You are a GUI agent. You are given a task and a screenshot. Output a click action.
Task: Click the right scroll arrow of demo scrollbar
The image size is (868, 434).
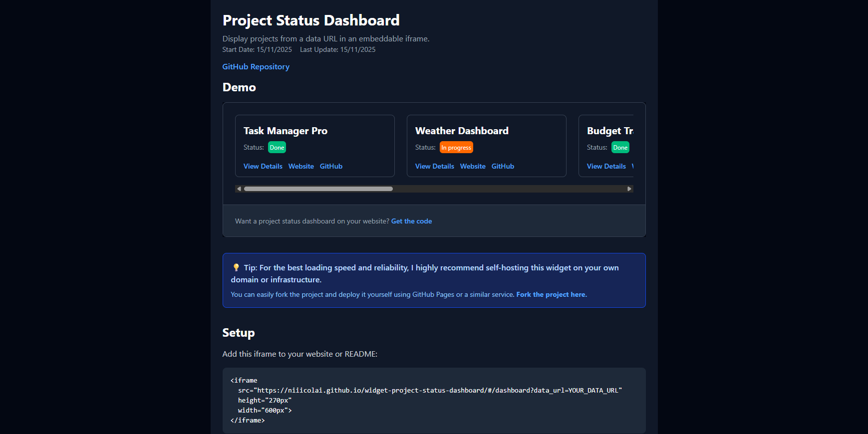pyautogui.click(x=629, y=189)
